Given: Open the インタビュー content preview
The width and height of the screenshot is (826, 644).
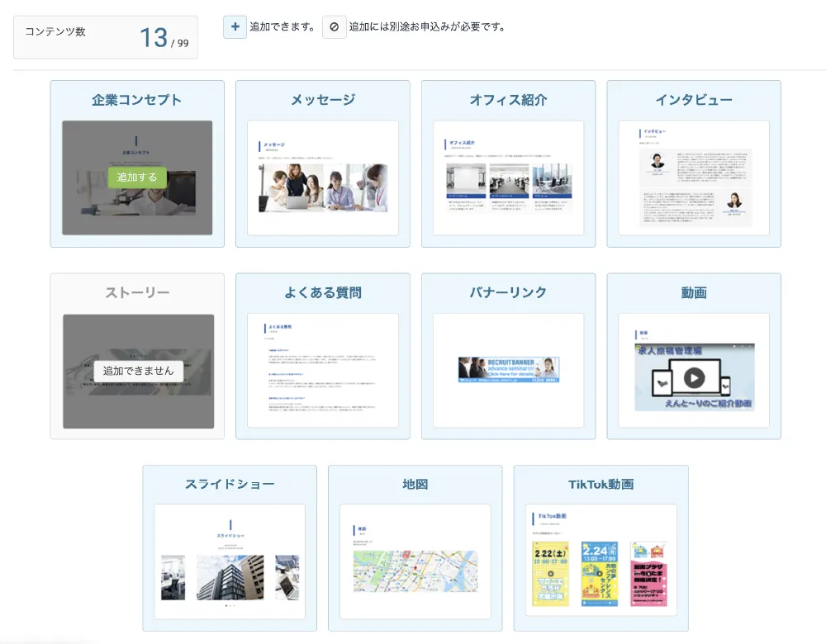Looking at the screenshot, I should (x=694, y=178).
